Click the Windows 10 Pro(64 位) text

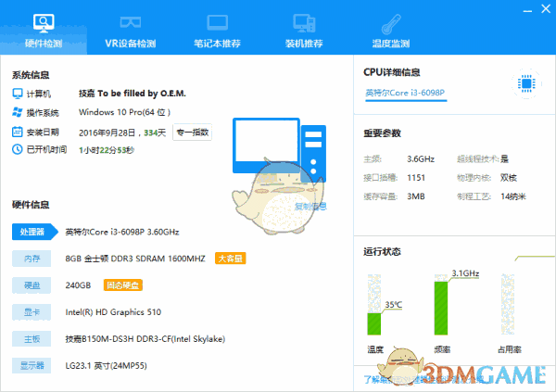pyautogui.click(x=124, y=112)
